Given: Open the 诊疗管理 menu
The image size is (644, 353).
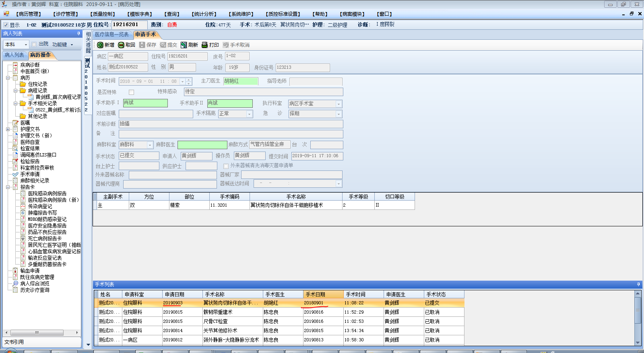Looking at the screenshot, I should tap(66, 14).
